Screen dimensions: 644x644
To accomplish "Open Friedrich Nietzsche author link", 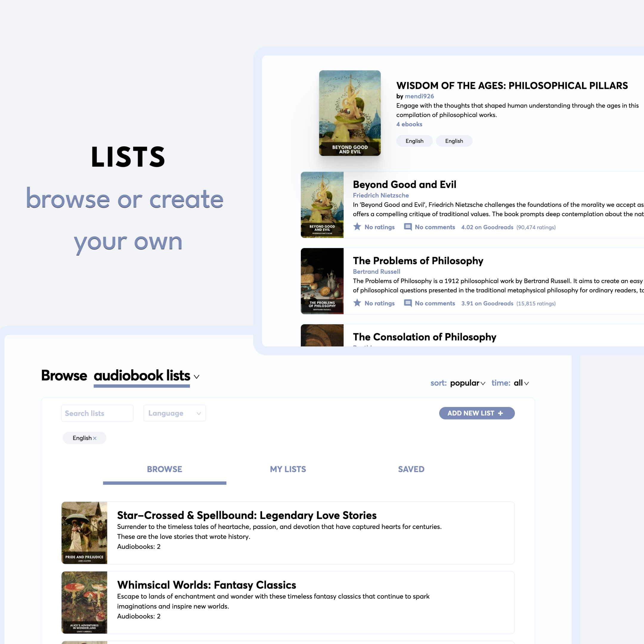I will (381, 195).
